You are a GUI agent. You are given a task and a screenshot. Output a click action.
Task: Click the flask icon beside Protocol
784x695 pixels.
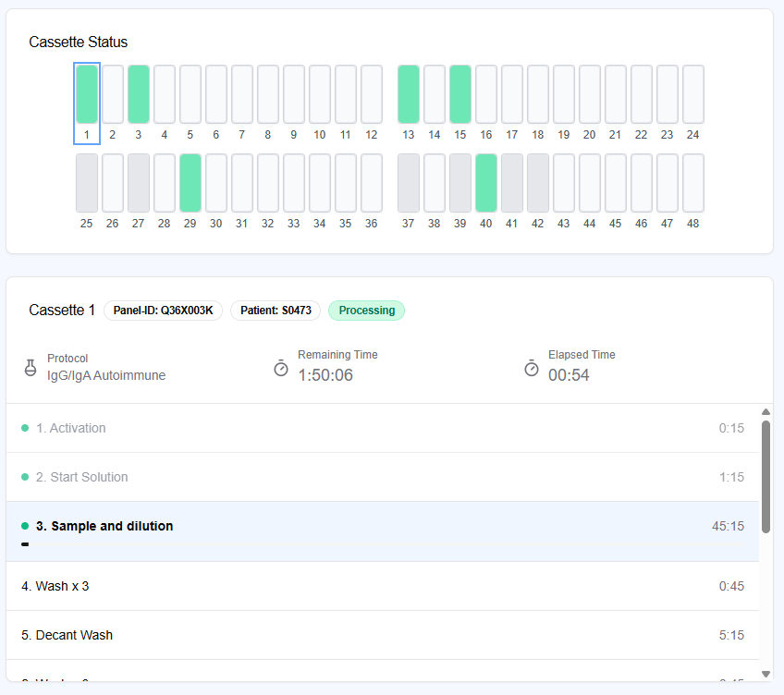point(31,368)
